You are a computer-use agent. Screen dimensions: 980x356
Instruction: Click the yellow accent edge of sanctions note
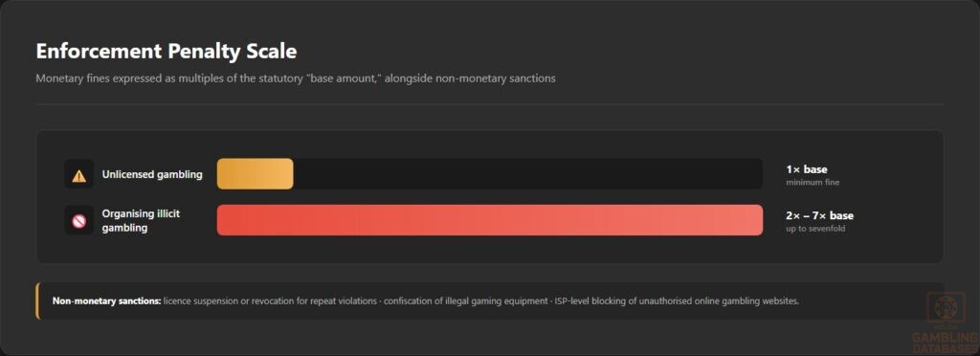pyautogui.click(x=37, y=301)
